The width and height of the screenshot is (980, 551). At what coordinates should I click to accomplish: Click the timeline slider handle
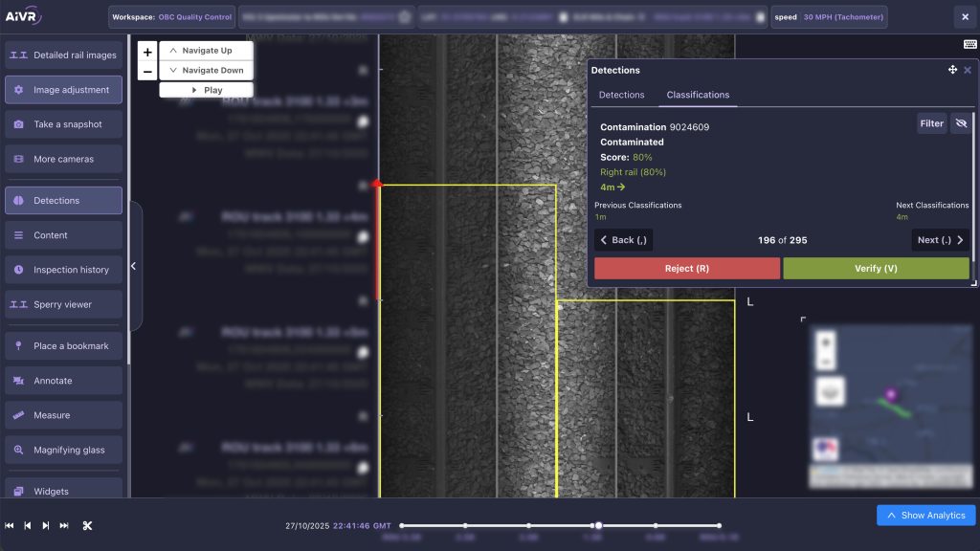[x=598, y=526]
